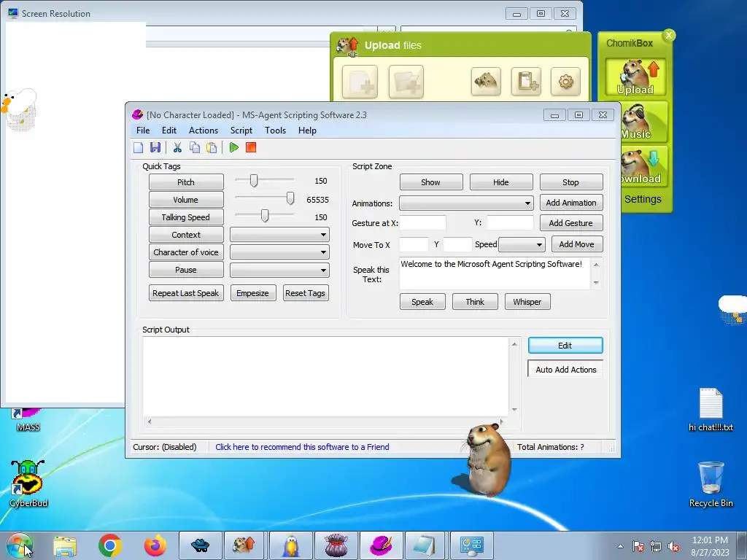Close ChomikBox panel with the X icon

click(x=669, y=35)
